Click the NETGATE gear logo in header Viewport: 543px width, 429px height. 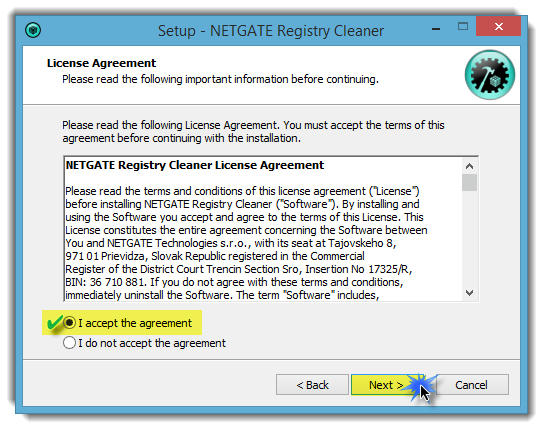490,75
